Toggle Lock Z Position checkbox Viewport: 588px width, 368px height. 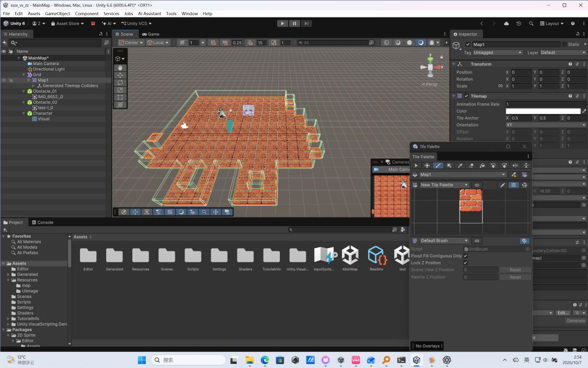(465, 263)
